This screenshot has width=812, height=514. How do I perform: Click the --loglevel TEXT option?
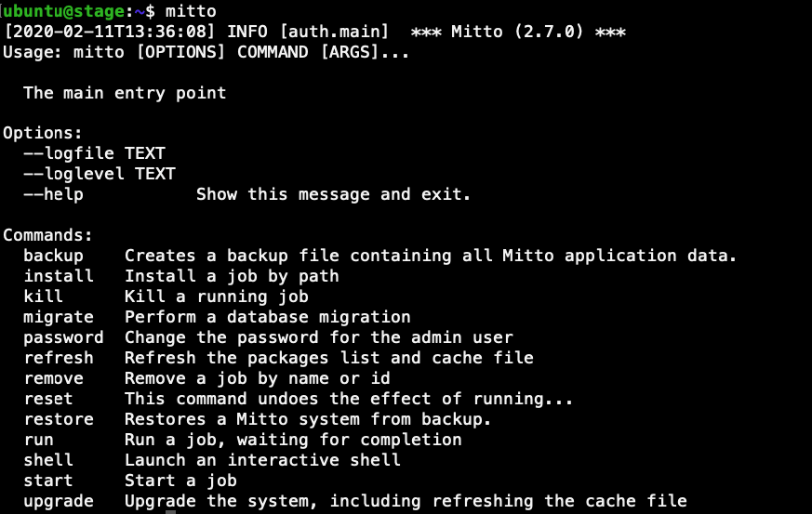pos(100,174)
